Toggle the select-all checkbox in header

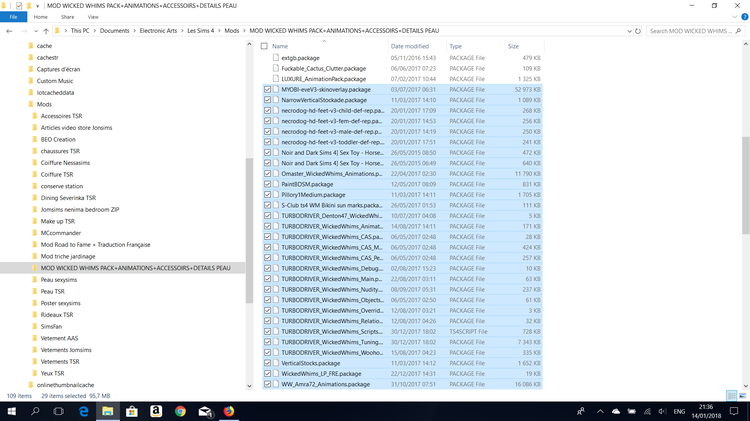264,46
